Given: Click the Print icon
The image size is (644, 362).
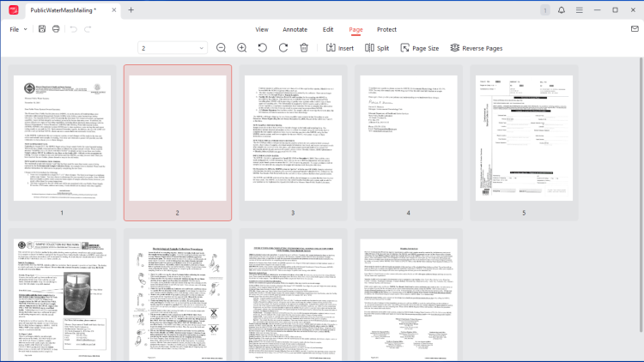Looking at the screenshot, I should tap(56, 29).
